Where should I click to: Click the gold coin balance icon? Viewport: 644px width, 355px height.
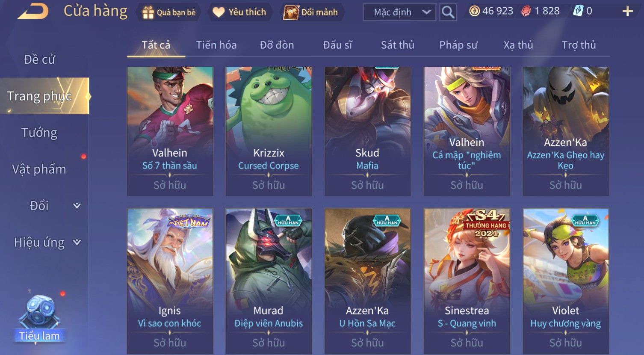click(474, 11)
